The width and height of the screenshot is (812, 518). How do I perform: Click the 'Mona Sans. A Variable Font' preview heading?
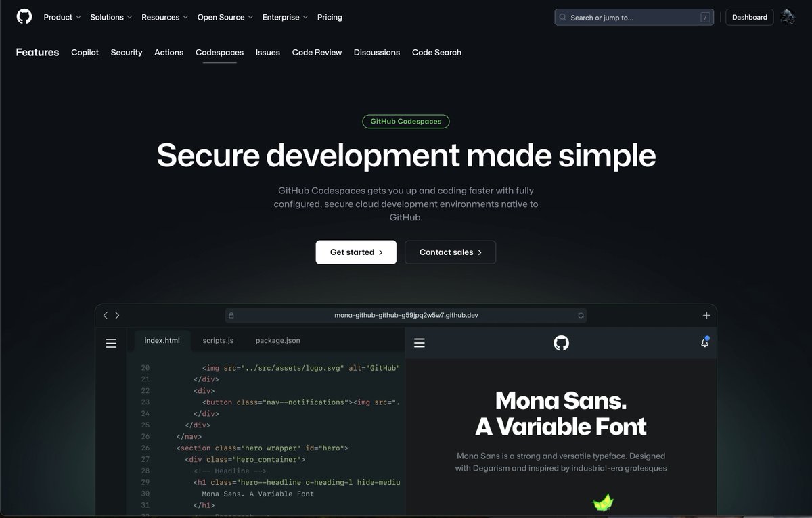click(561, 413)
